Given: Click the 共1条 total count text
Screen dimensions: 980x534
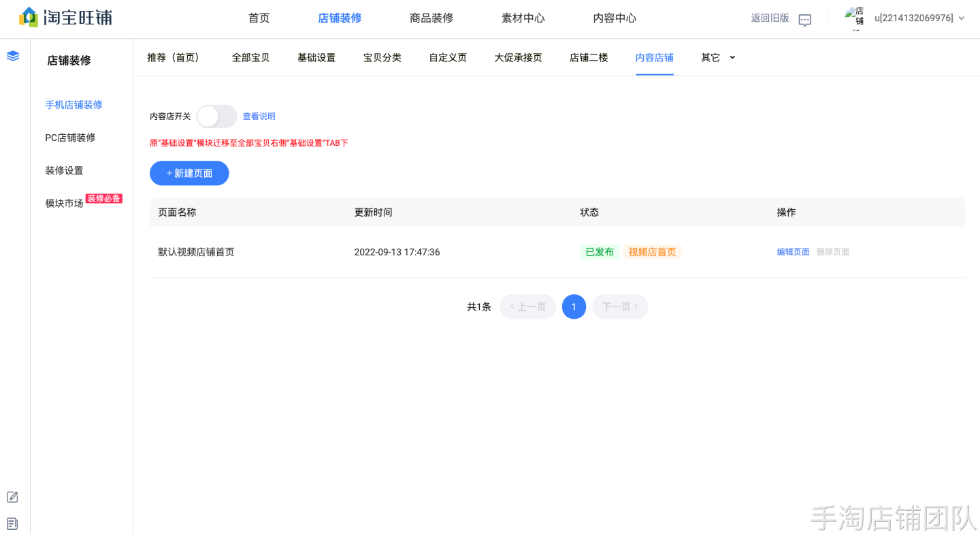Looking at the screenshot, I should (x=479, y=307).
